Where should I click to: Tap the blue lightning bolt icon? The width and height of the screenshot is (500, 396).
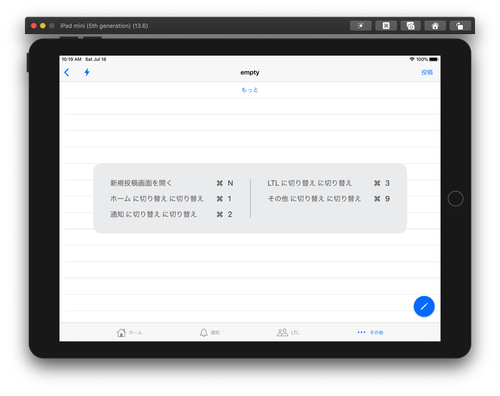point(87,72)
